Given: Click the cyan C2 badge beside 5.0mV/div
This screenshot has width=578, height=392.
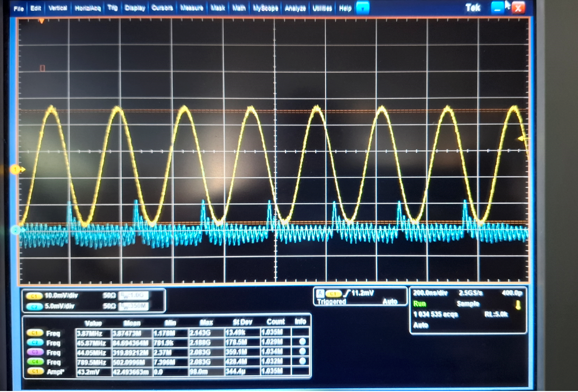Looking at the screenshot, I should coord(34,306).
